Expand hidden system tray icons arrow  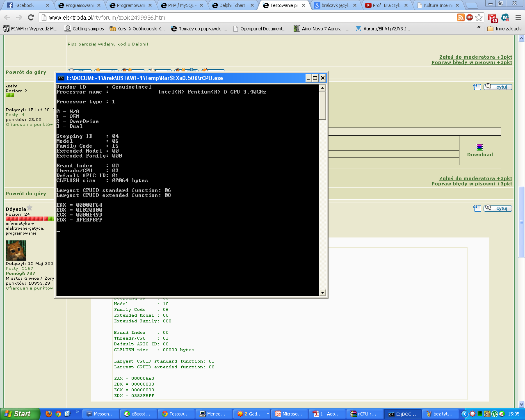(465, 414)
